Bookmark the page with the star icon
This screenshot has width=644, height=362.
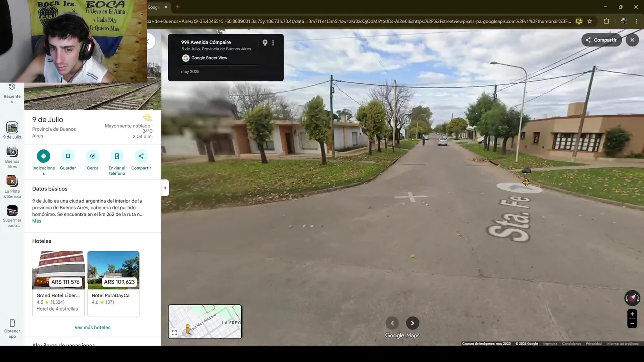[590, 21]
